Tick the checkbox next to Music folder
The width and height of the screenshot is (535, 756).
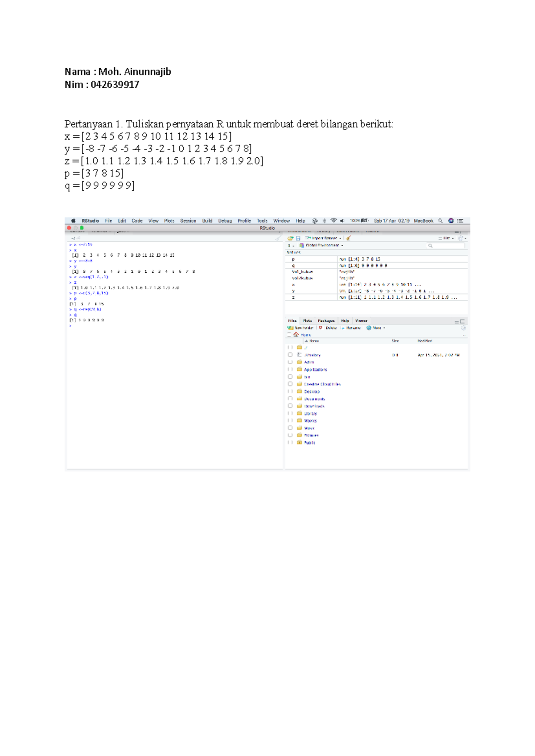290,428
